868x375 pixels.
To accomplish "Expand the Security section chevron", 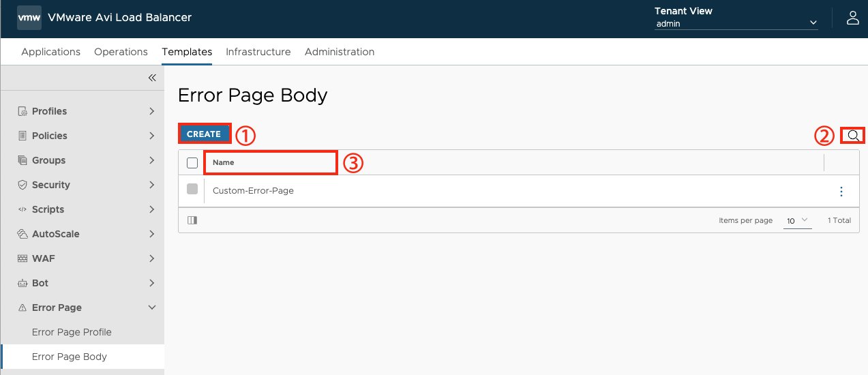I will [152, 185].
